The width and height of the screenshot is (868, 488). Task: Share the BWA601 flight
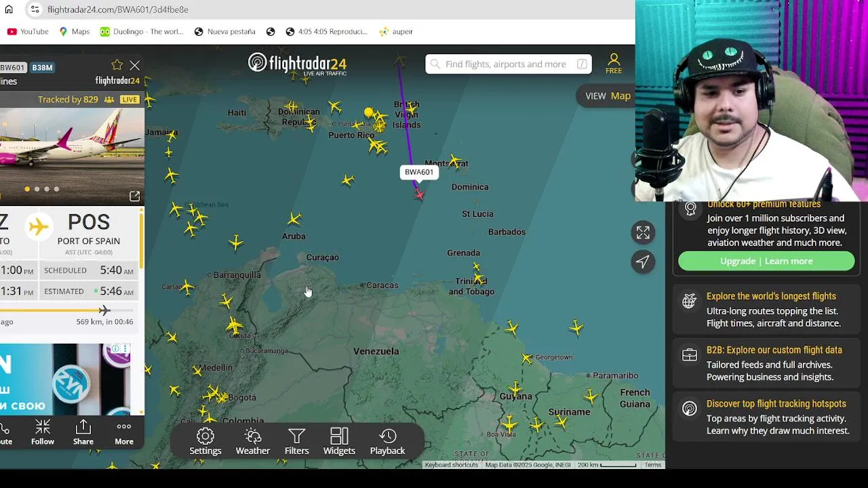[x=83, y=432]
